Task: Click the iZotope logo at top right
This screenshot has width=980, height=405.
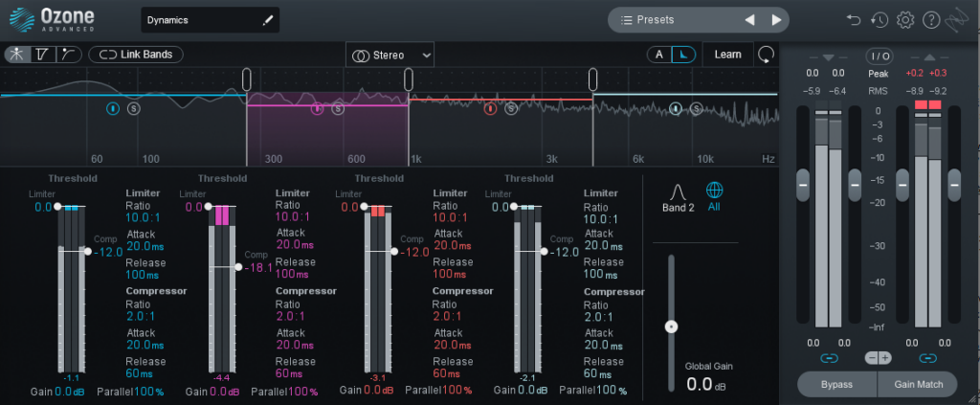Action: coord(958,20)
